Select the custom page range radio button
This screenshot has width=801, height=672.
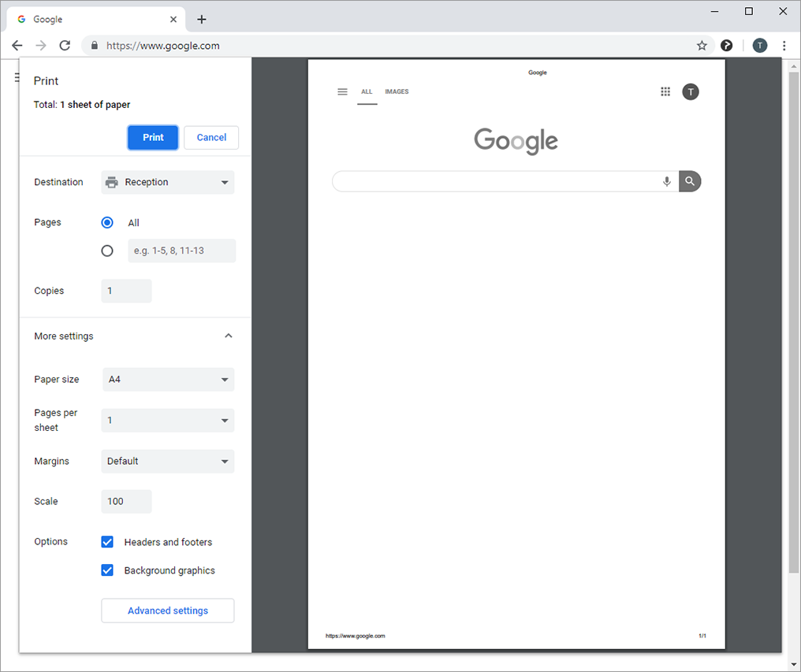(107, 251)
